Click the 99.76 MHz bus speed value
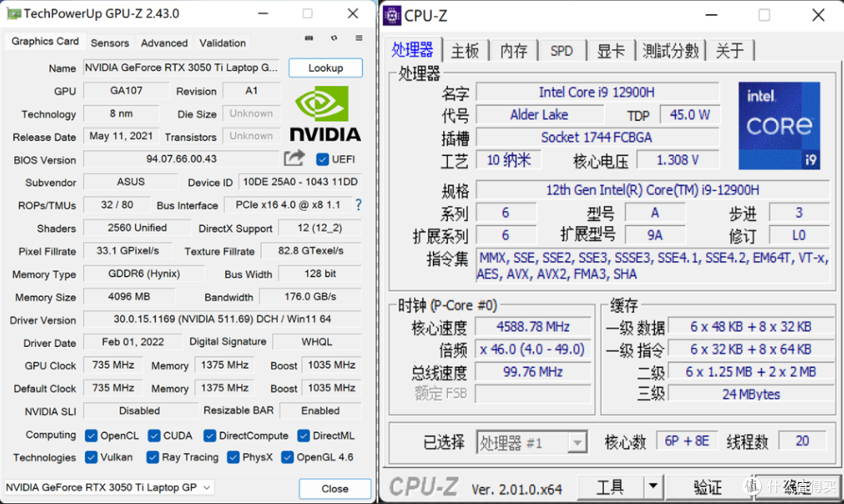 coord(533,372)
